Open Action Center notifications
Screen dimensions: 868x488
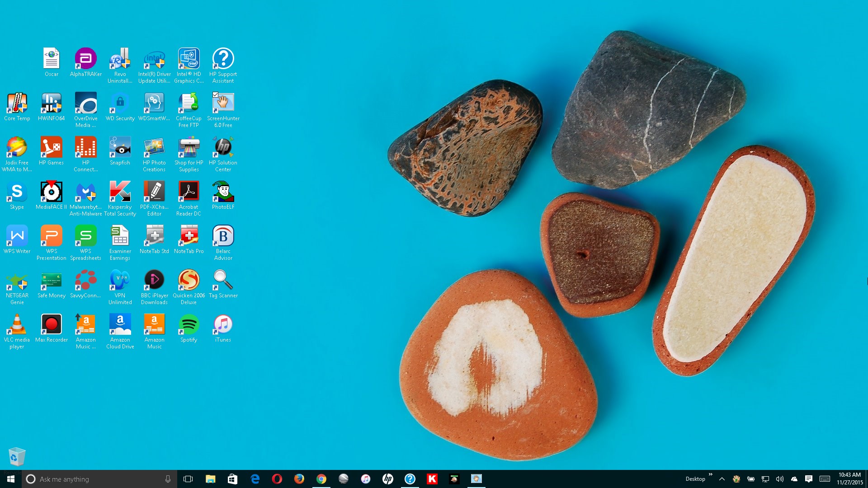(x=809, y=479)
